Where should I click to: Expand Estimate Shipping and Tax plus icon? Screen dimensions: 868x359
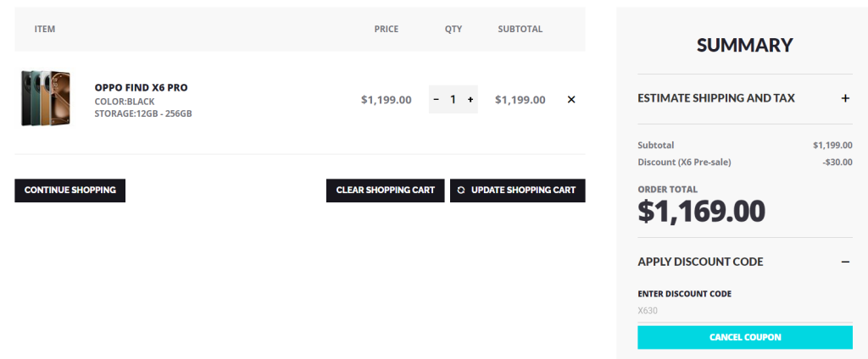coord(845,98)
